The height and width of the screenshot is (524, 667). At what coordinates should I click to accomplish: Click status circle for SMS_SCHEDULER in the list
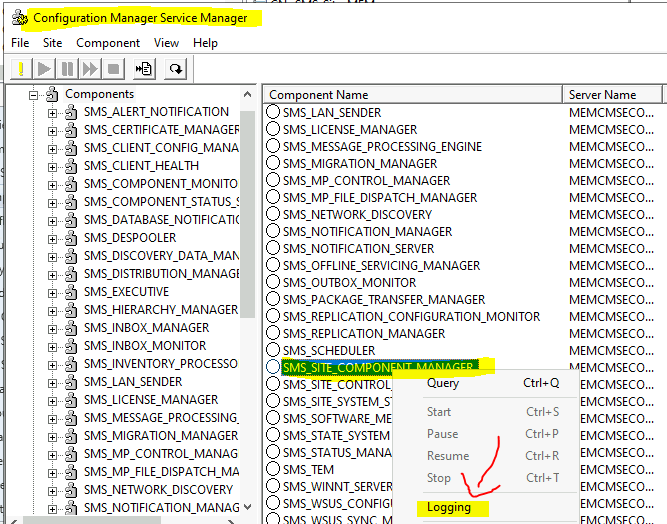coord(273,350)
